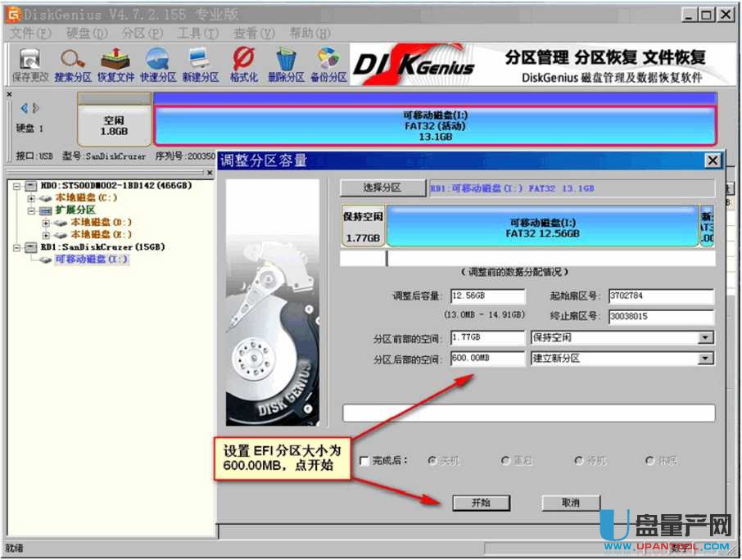Screen dimensions: 742x560
Task: Go to previous disk with left arrow
Action: (x=24, y=108)
